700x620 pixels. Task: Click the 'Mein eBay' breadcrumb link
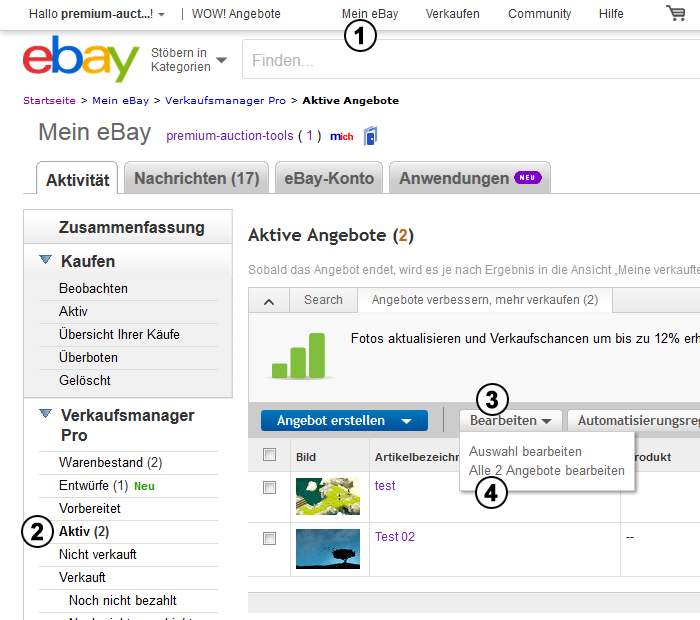click(x=121, y=100)
